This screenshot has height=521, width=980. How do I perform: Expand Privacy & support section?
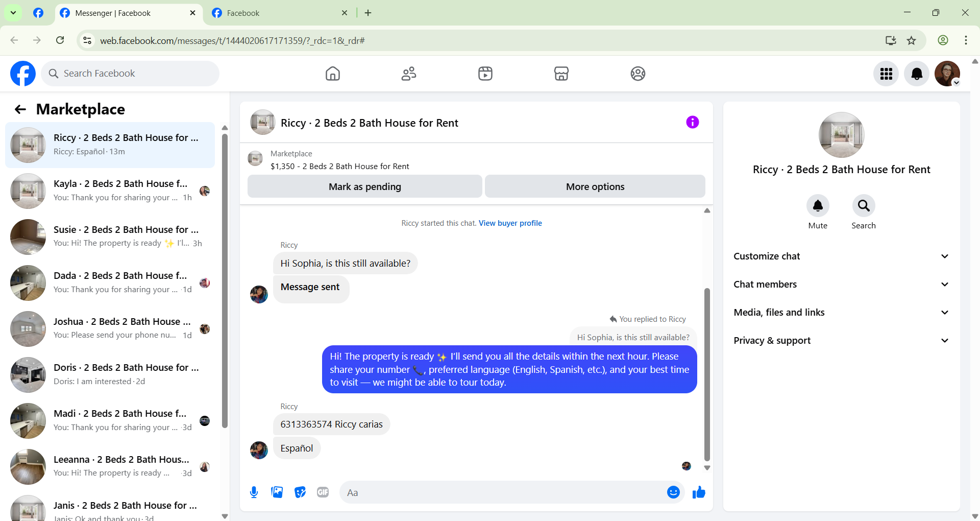pyautogui.click(x=841, y=341)
